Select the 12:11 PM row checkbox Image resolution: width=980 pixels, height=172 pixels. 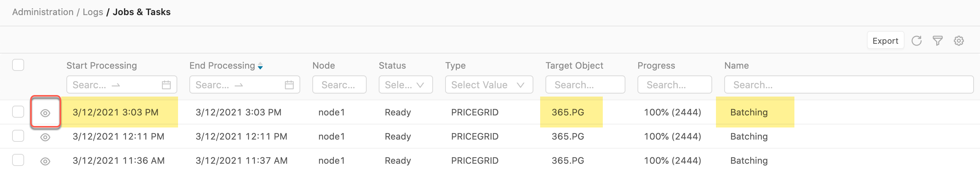pyautogui.click(x=18, y=136)
